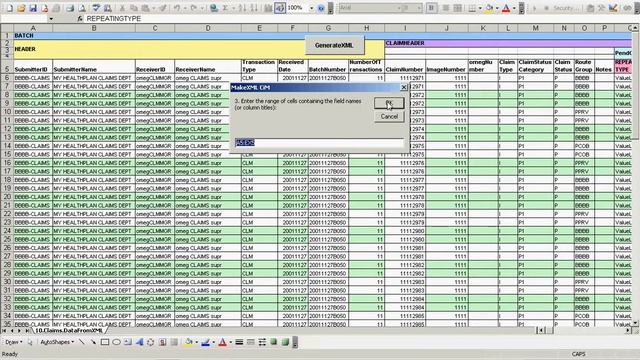Click the Borders icon
This screenshot has height=360, width=640.
[x=472, y=8]
